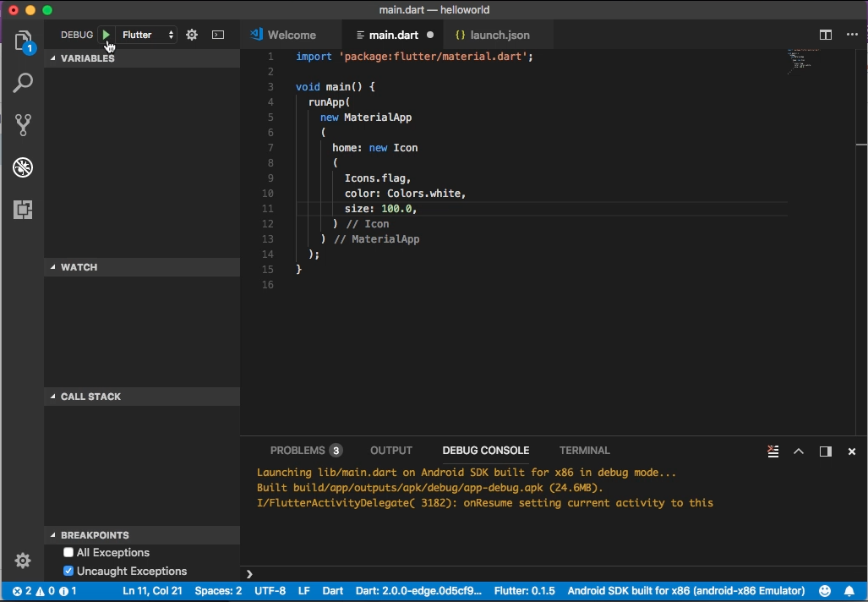The height and width of the screenshot is (602, 868).
Task: Open feedback smiley in status bar
Action: click(x=825, y=591)
